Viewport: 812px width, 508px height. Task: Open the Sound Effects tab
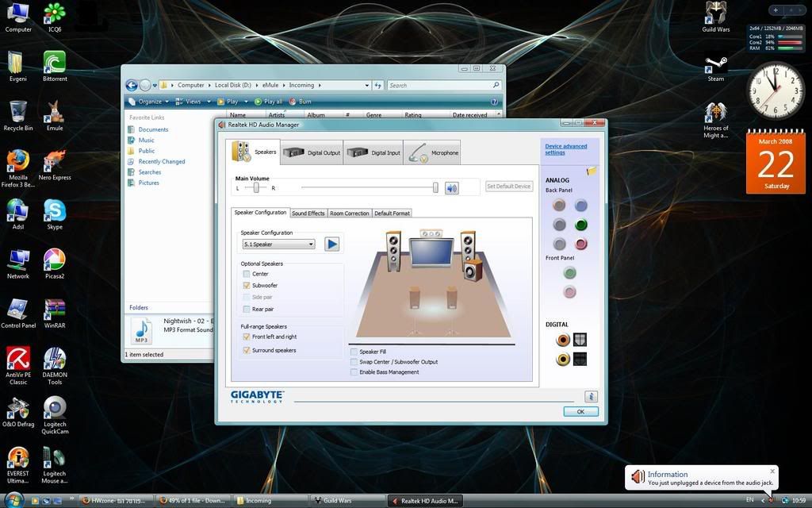(x=308, y=213)
